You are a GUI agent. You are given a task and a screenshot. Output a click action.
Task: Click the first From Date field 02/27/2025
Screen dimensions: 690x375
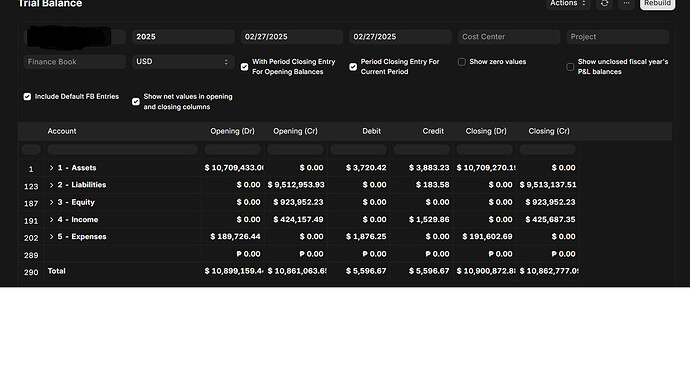click(292, 37)
